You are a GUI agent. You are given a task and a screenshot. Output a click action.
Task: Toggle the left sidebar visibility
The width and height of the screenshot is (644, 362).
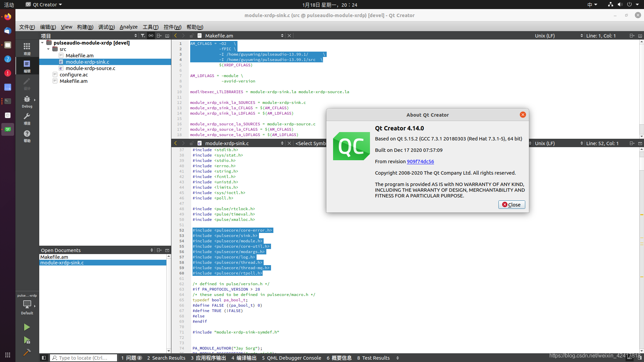pos(44,358)
